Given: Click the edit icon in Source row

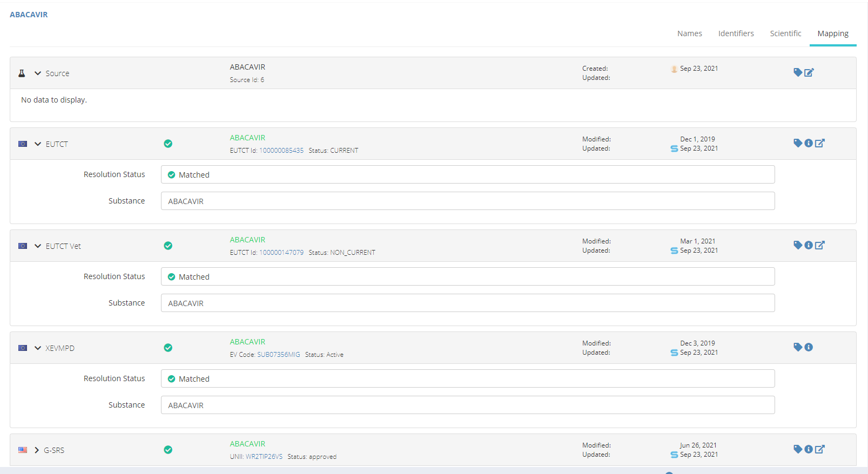Looking at the screenshot, I should click(809, 72).
